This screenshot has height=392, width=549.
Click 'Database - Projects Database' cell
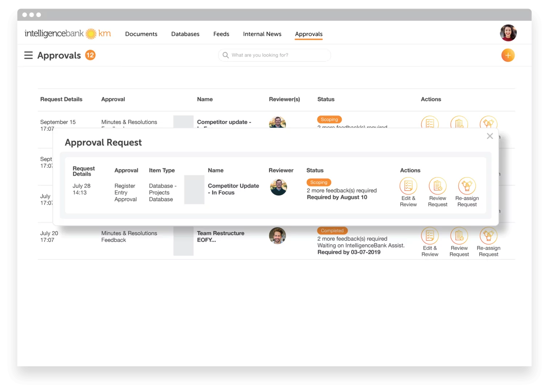pyautogui.click(x=163, y=192)
